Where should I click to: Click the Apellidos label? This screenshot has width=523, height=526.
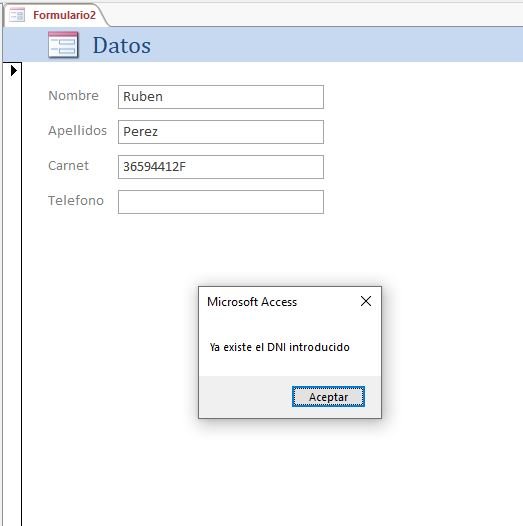tap(77, 130)
